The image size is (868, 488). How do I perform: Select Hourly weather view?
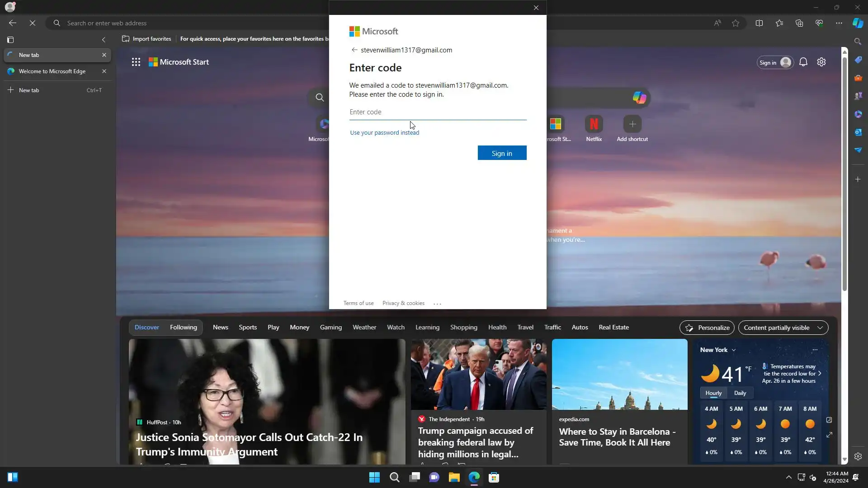tap(713, 393)
